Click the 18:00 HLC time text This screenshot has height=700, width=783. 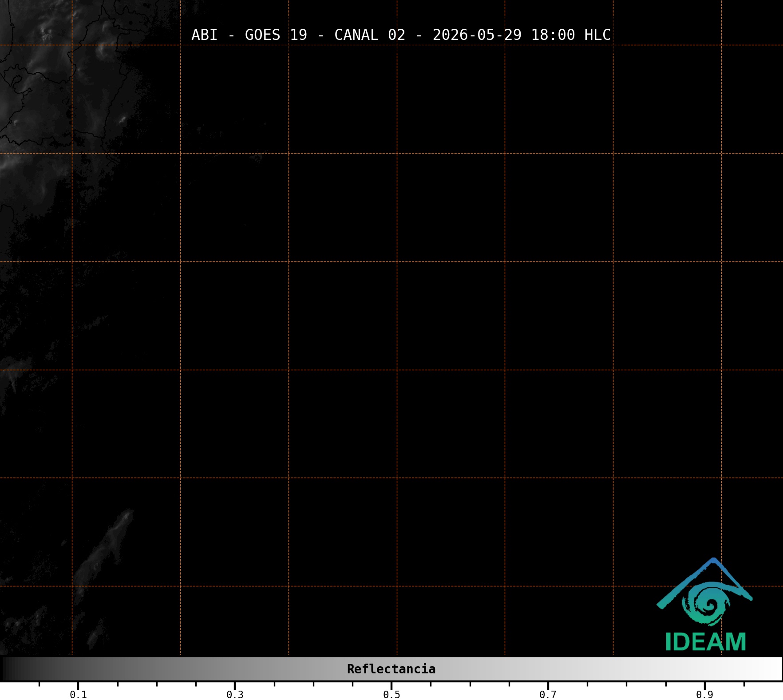pyautogui.click(x=571, y=35)
